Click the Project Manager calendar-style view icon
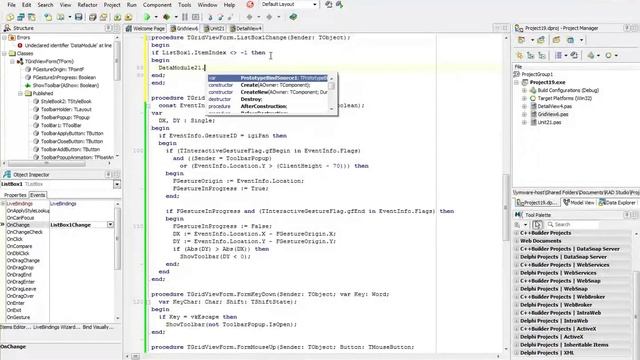 571,40
